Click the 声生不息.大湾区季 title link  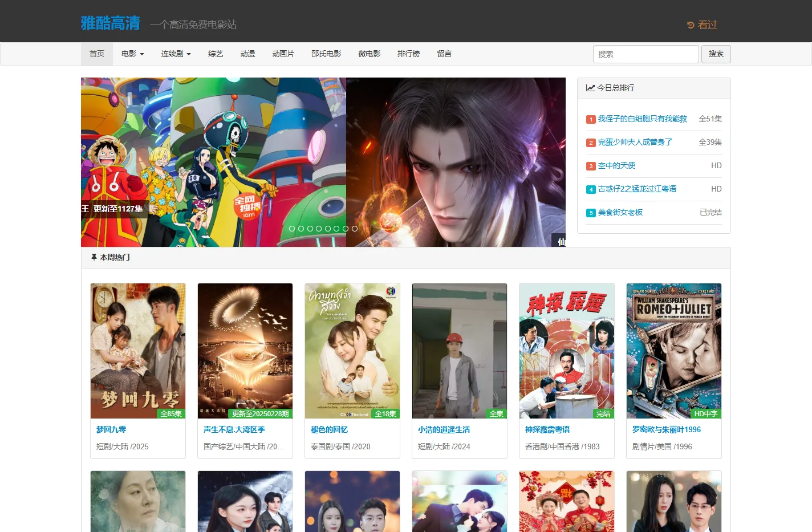point(234,429)
